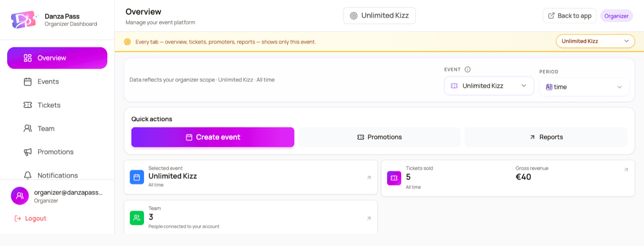The image size is (644, 246).
Task: Open the Unlimited Kizz dropdown in the yellow banner
Action: click(595, 41)
